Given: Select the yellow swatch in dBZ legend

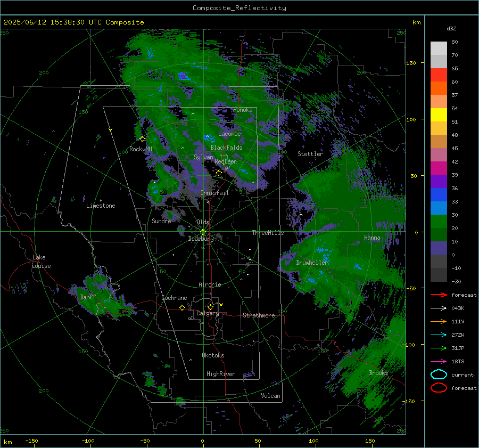Looking at the screenshot, I should (439, 115).
